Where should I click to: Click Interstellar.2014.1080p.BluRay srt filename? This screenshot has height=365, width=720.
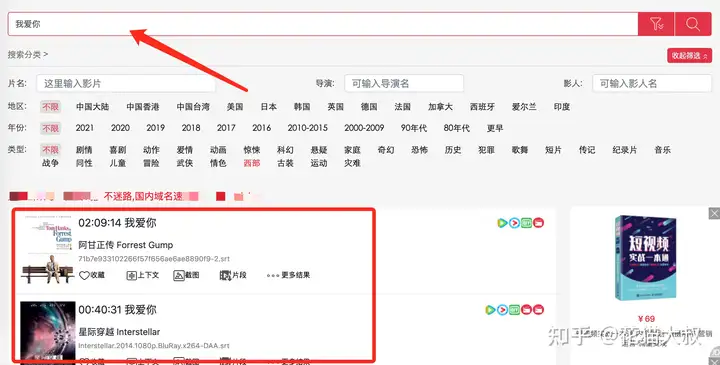[154, 346]
